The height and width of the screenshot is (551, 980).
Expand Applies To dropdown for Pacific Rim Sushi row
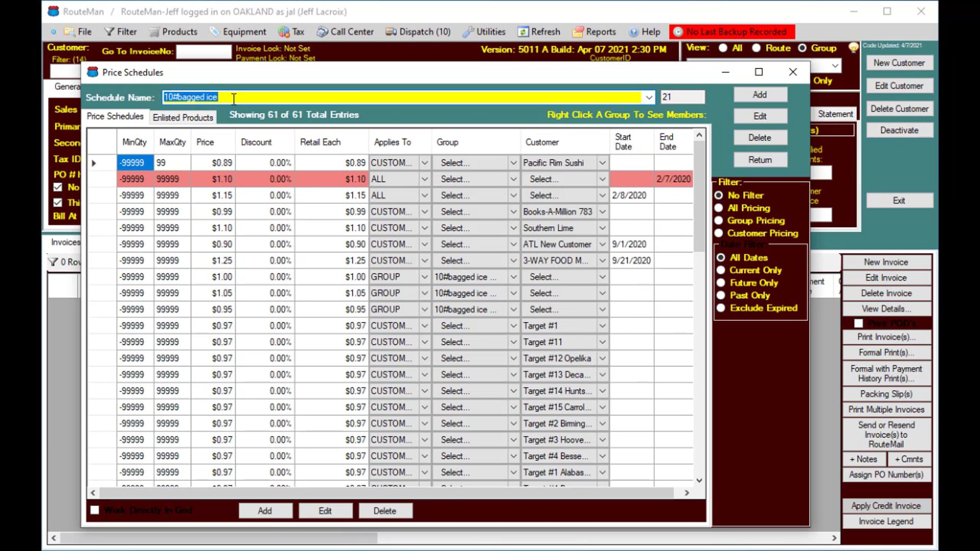pyautogui.click(x=424, y=163)
